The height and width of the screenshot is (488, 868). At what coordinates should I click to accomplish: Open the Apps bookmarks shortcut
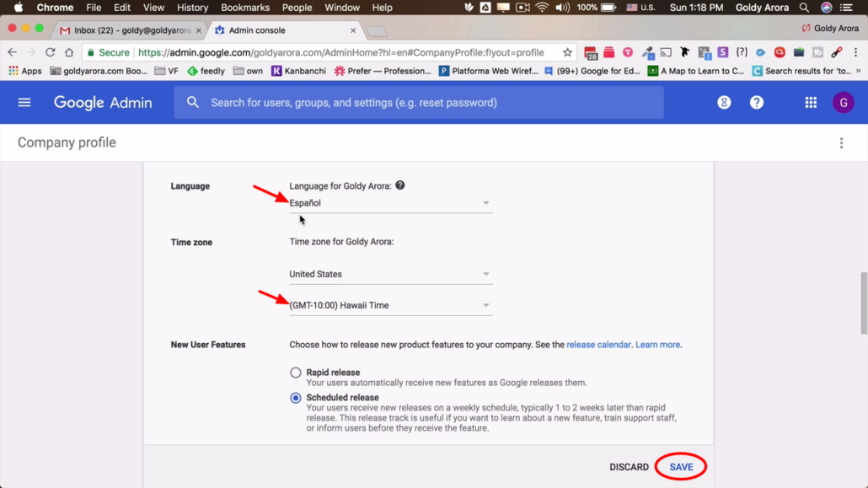pyautogui.click(x=25, y=71)
